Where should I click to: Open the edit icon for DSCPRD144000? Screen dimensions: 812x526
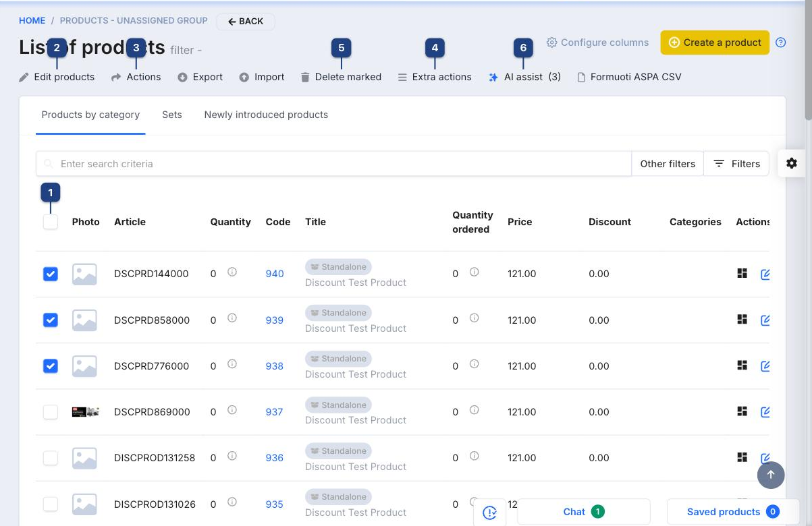point(765,274)
